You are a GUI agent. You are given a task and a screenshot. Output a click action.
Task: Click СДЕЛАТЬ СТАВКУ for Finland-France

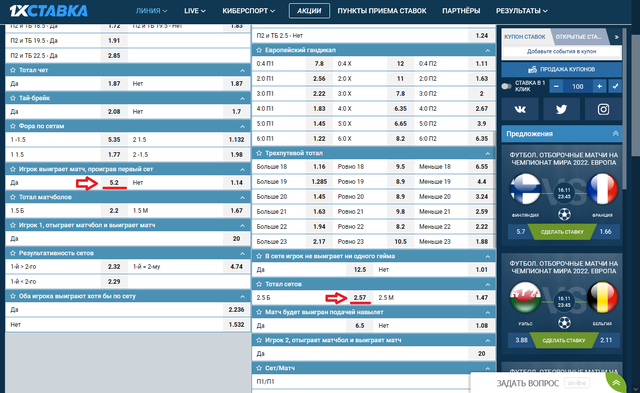[x=562, y=232]
